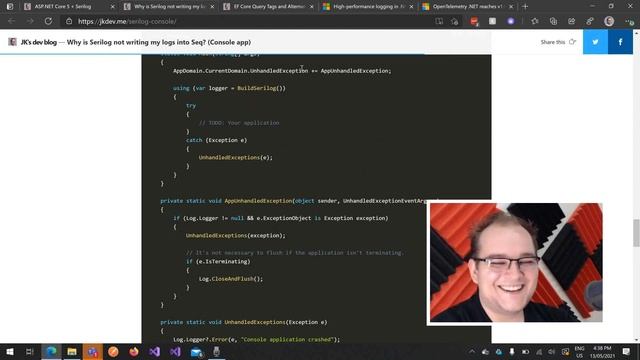
Task: Close the OpenTelemetry .NET tab
Action: 511,7
